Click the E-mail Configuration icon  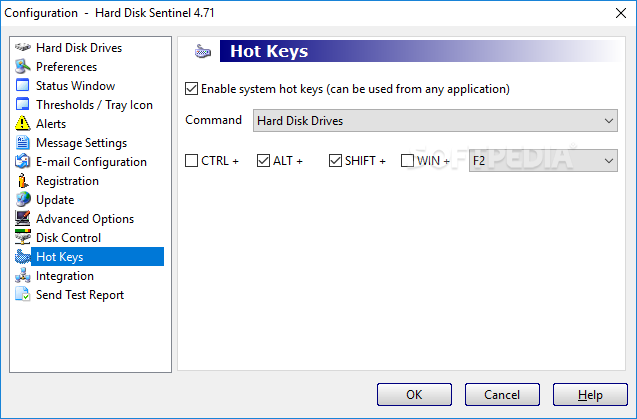pyautogui.click(x=22, y=161)
